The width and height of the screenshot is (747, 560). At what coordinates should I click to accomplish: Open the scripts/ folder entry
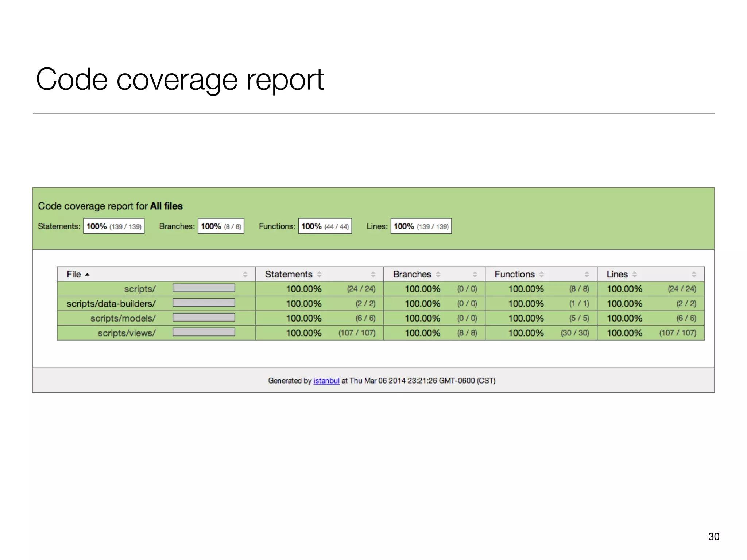tap(140, 289)
